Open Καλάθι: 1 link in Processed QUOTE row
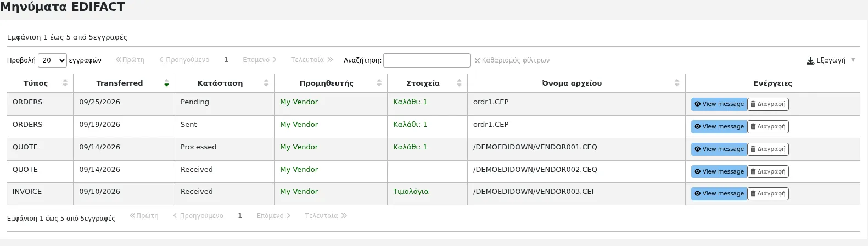 click(x=410, y=147)
